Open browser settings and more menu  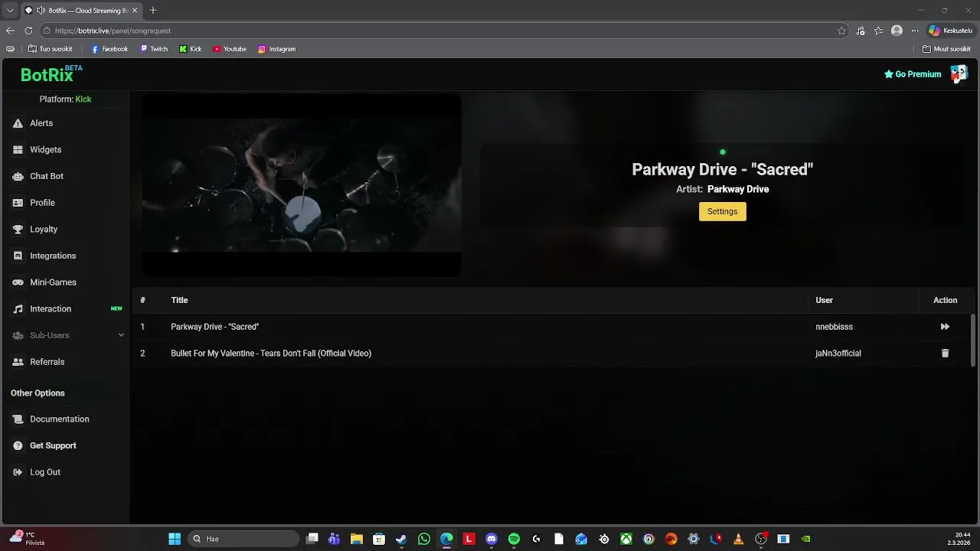(x=914, y=31)
